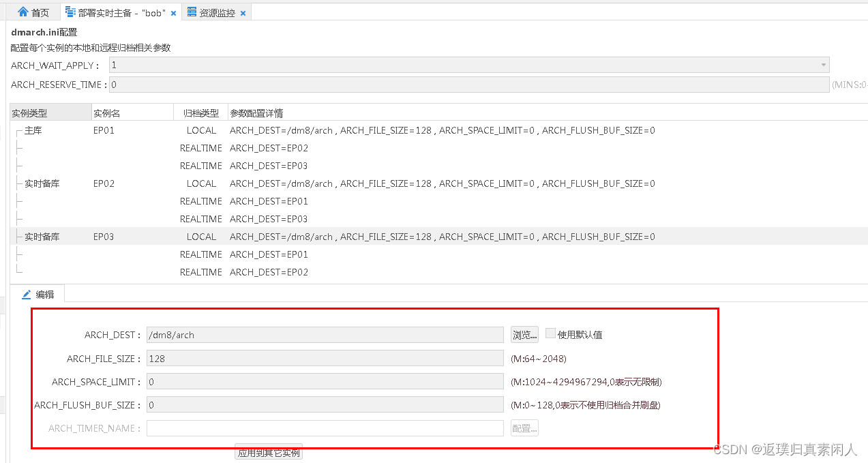The height and width of the screenshot is (463, 868).
Task: Select EP03's REALTIME ARCH_DEST=EP01 row
Action: (439, 254)
